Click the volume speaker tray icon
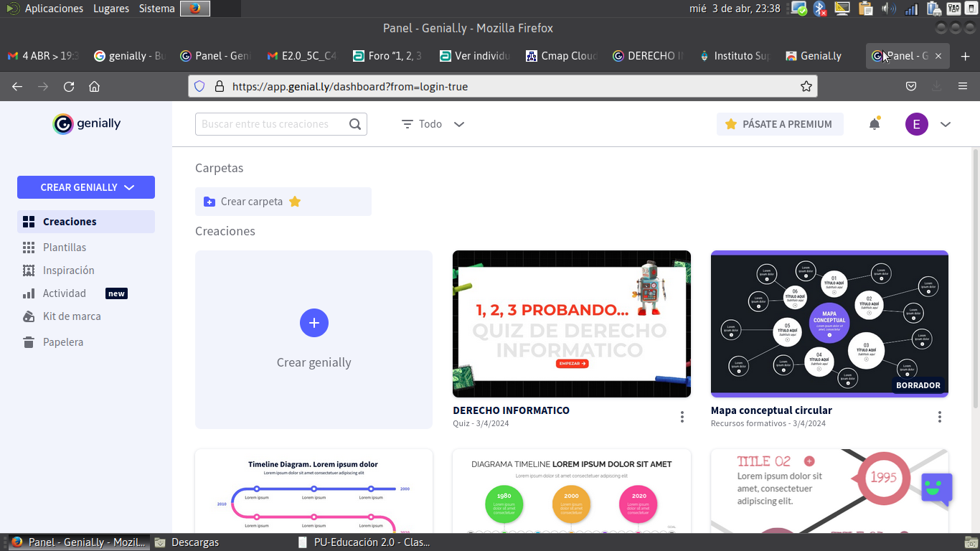Image resolution: width=980 pixels, height=551 pixels. tap(889, 9)
